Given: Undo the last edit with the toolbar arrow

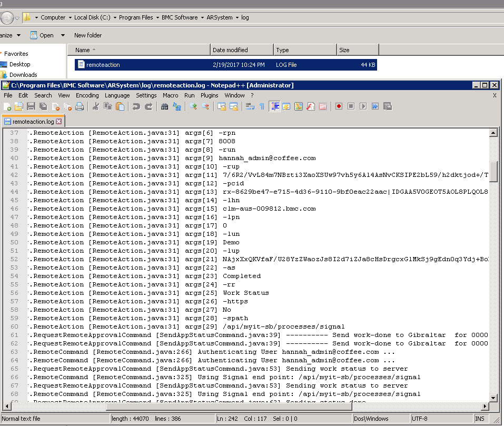Looking at the screenshot, I should [136, 107].
